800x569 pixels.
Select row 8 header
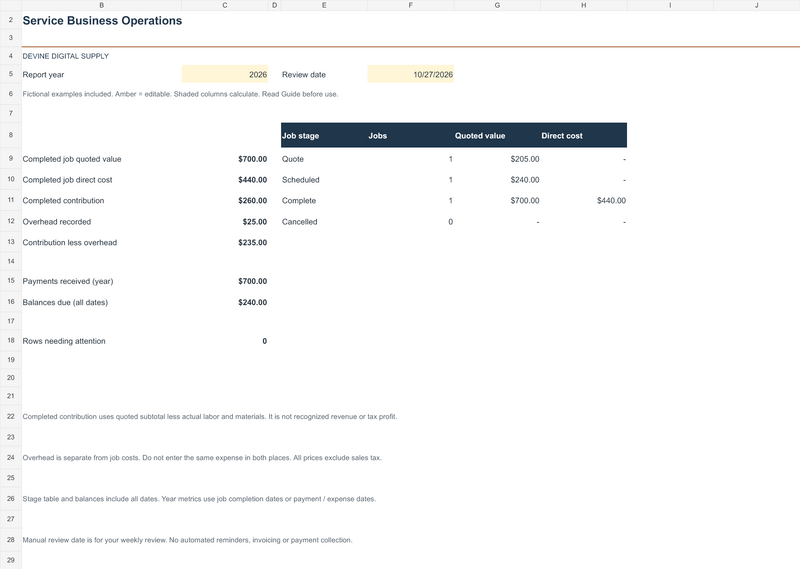click(11, 135)
